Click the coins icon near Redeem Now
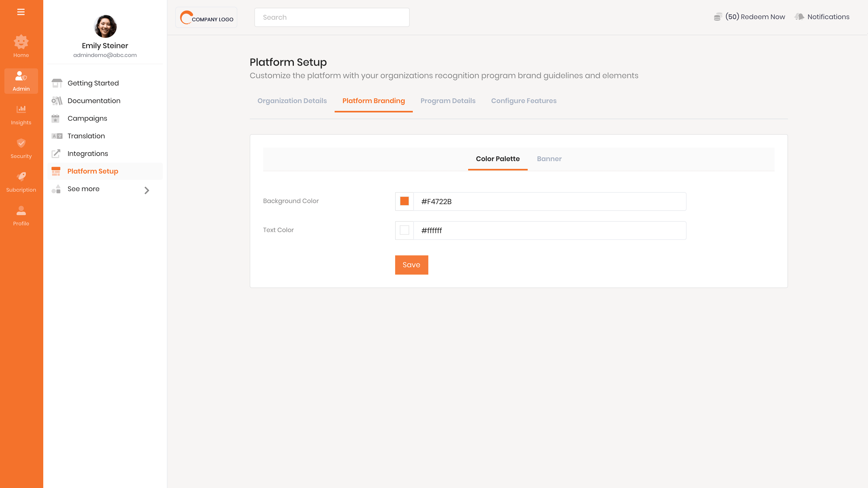The width and height of the screenshot is (868, 488). tap(718, 17)
